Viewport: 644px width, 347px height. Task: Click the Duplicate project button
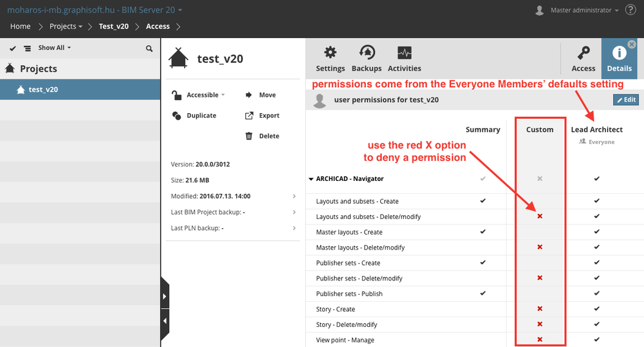194,116
